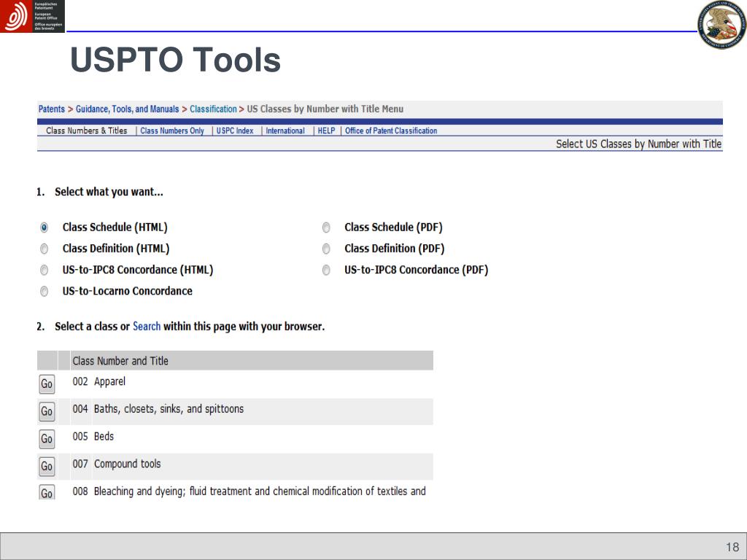This screenshot has height=560, width=747.
Task: Pick the US-to-Locarno Concordance radio button
Action: click(x=44, y=292)
